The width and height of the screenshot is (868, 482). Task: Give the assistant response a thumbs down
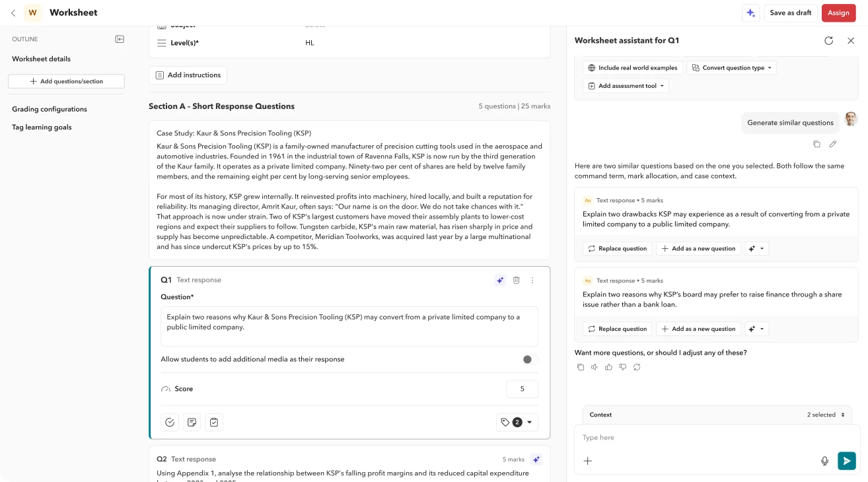(622, 367)
